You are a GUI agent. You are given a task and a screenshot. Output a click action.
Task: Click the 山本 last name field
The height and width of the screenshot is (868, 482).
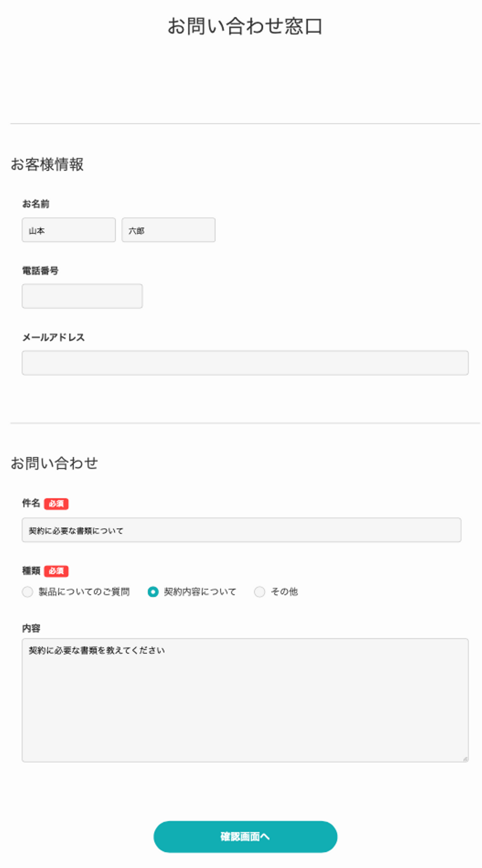pyautogui.click(x=68, y=230)
